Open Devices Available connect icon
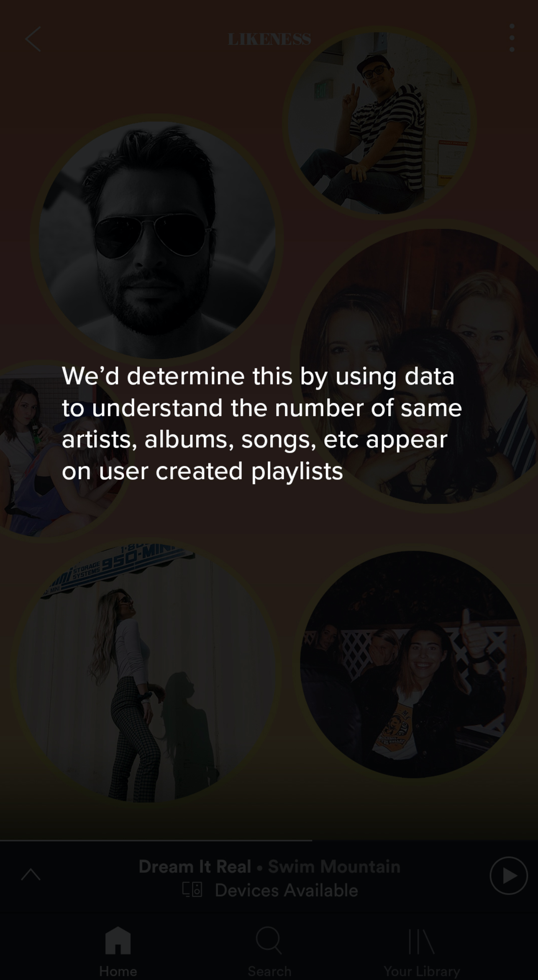The image size is (538, 980). coord(192,890)
